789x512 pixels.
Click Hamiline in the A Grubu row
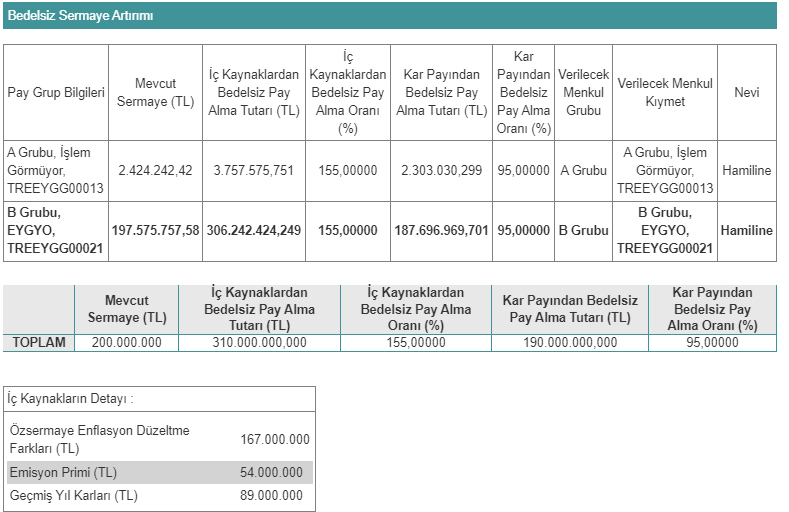[746, 171]
